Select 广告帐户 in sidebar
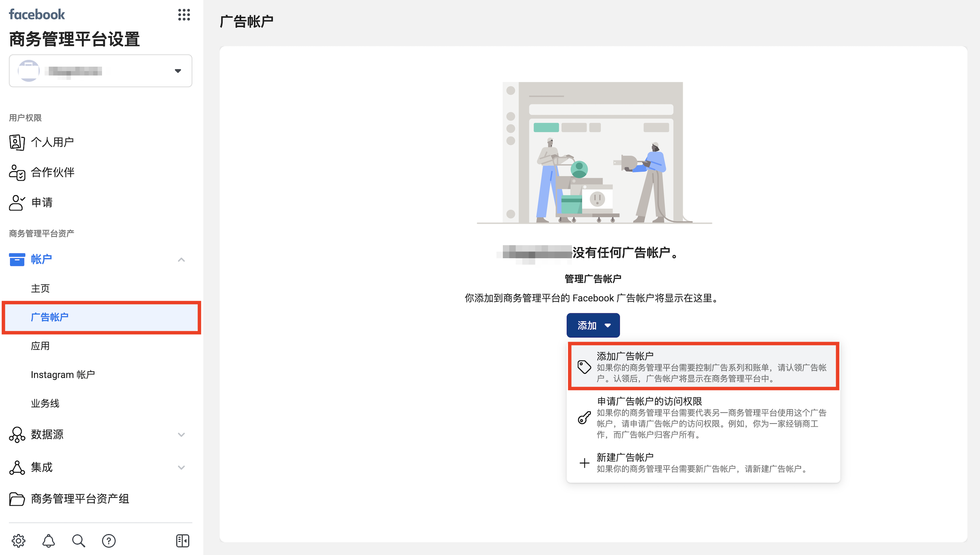Image resolution: width=980 pixels, height=555 pixels. click(101, 317)
